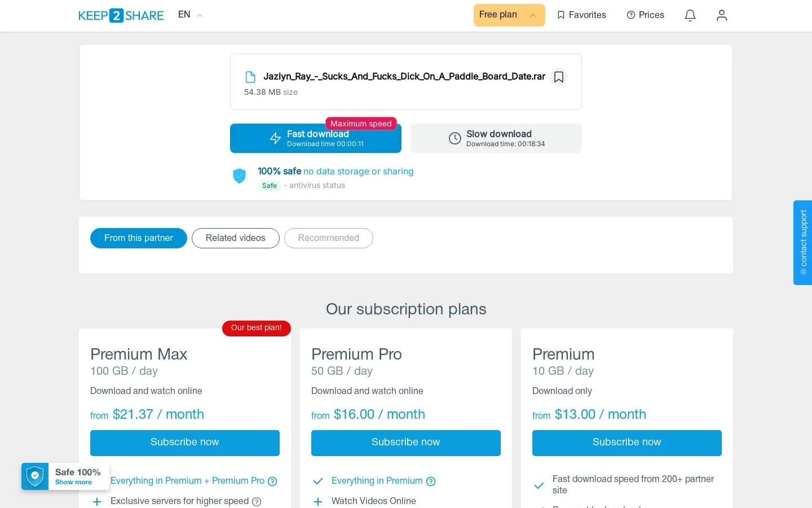Open the Recommended tab
812x508 pixels.
329,238
